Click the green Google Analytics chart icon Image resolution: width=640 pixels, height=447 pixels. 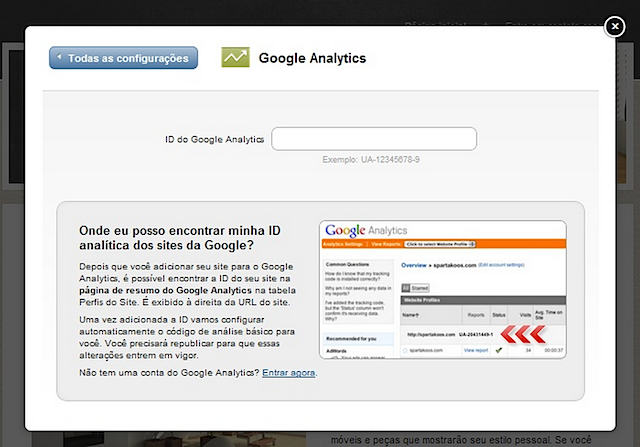236,58
